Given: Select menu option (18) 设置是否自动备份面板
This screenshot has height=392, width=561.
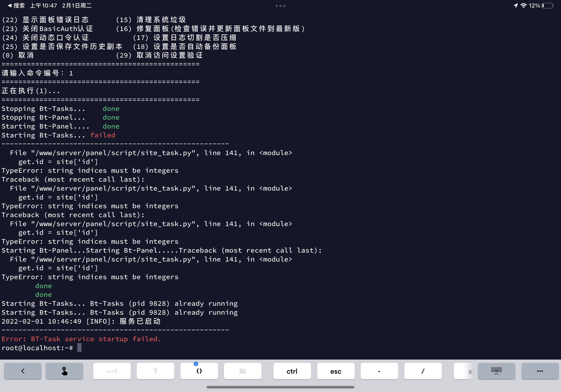Looking at the screenshot, I should coord(185,47).
